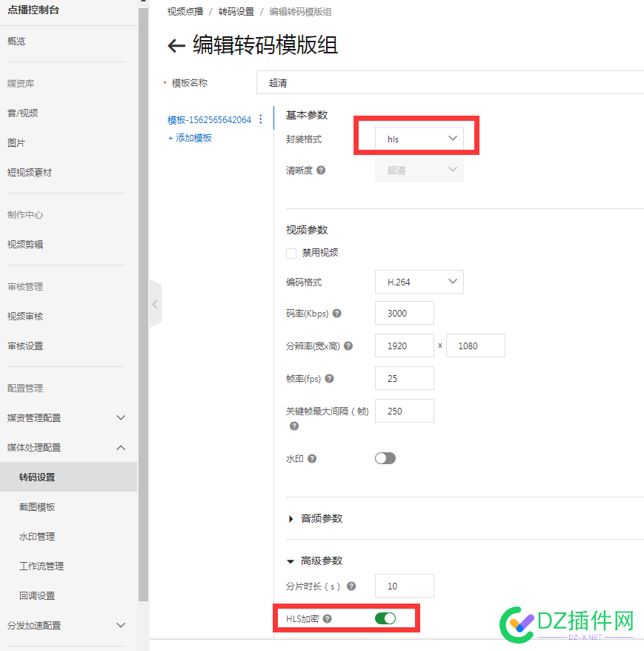The height and width of the screenshot is (651, 644).
Task: Open the 封装格式 dropdown showing hls
Action: [419, 139]
